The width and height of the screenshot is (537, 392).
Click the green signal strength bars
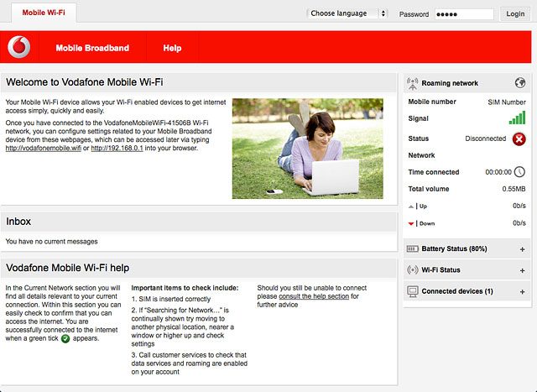pos(517,118)
